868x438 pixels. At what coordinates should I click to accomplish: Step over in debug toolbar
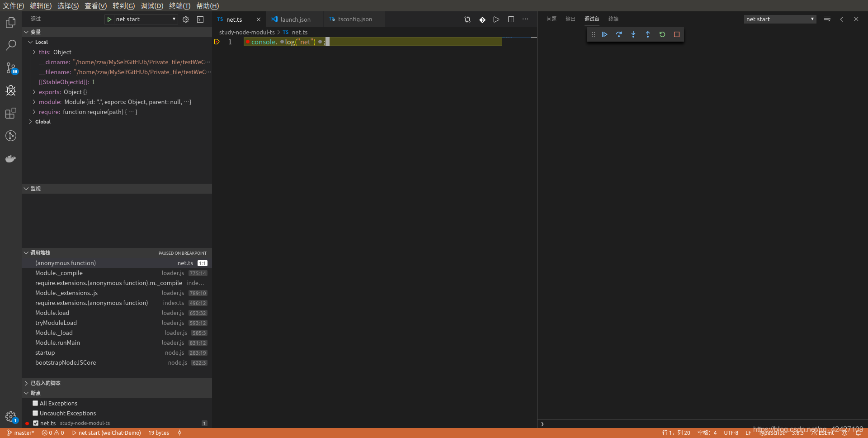[x=619, y=34]
